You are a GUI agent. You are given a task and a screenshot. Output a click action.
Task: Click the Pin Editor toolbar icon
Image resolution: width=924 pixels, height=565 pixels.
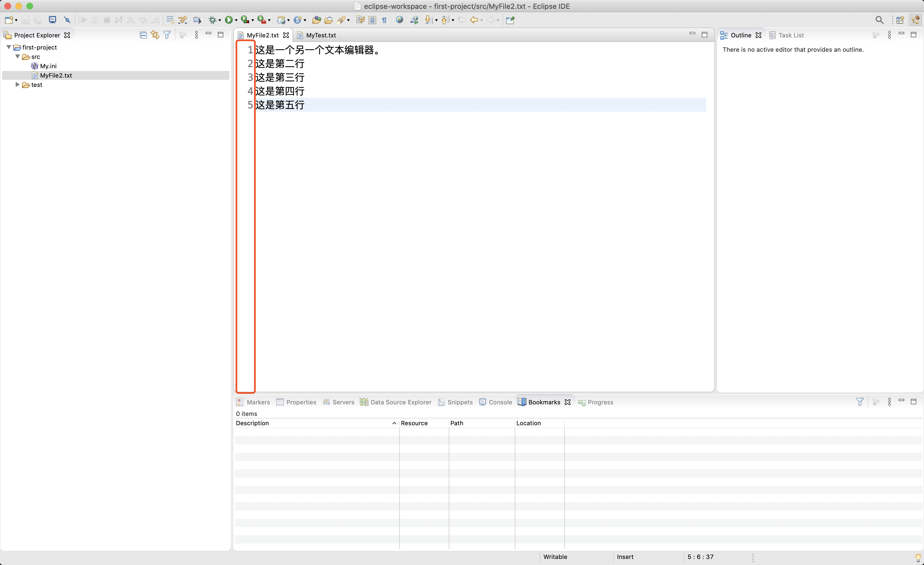(510, 20)
